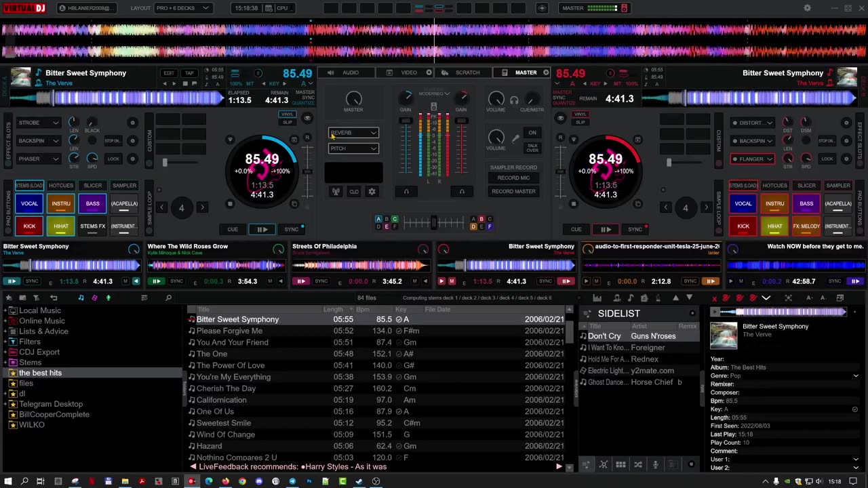
Task: Toggle VINYL mode on right deck
Action: 580,114
